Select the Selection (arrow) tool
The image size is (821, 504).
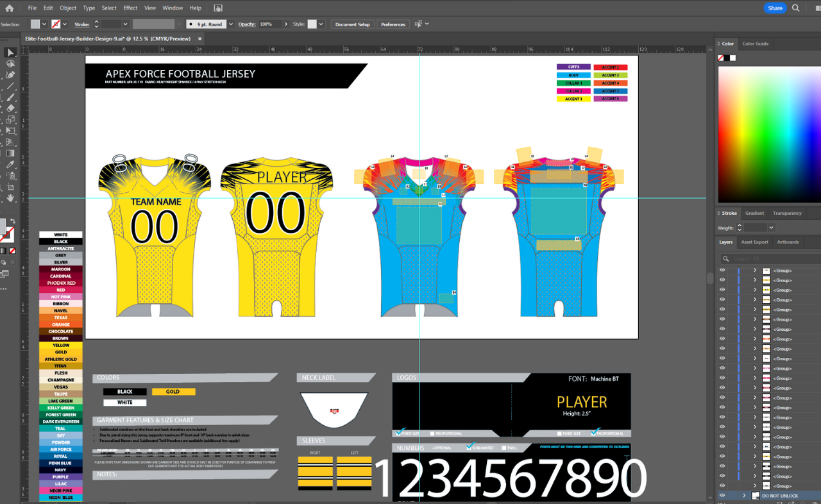(x=10, y=53)
